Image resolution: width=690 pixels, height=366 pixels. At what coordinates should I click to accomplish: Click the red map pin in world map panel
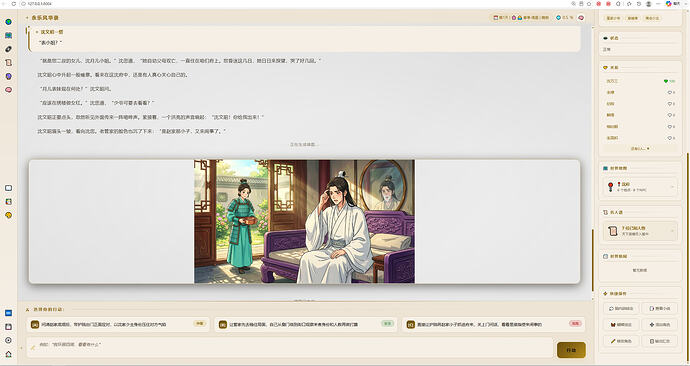point(611,187)
